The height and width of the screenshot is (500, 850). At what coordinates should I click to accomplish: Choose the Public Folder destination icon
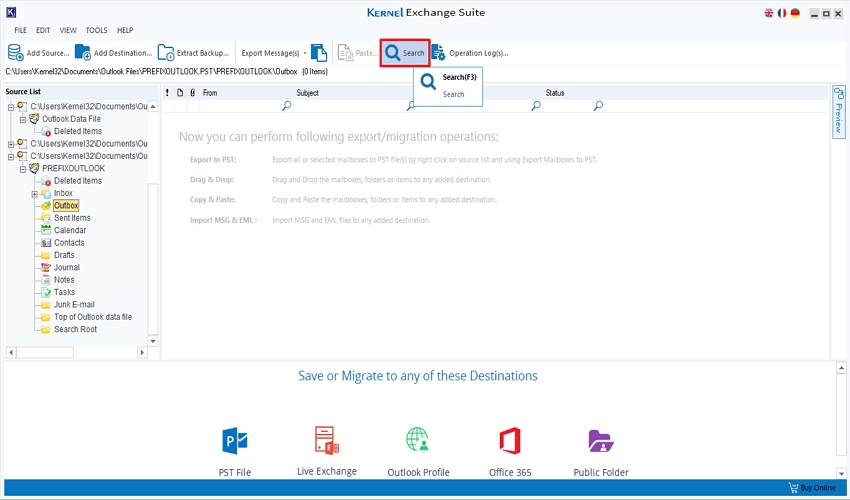tap(601, 441)
